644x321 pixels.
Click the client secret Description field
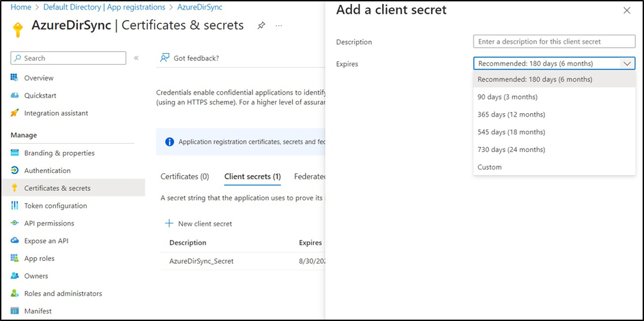[554, 42]
